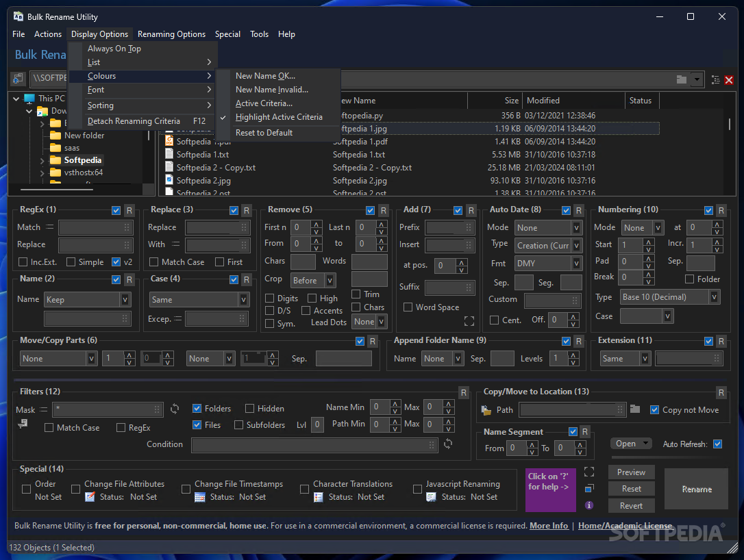Toggle Hidden filter checkbox
Image resolution: width=744 pixels, height=560 pixels.
click(249, 409)
